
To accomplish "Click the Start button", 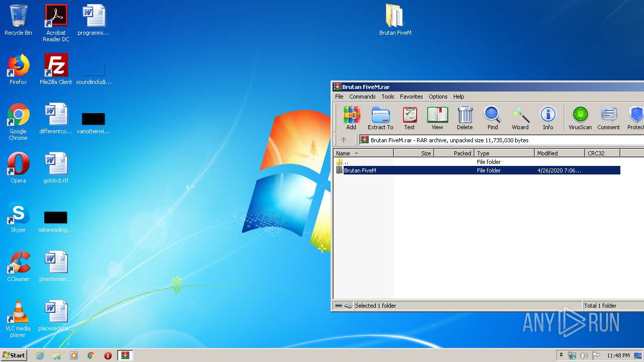I will tap(14, 355).
